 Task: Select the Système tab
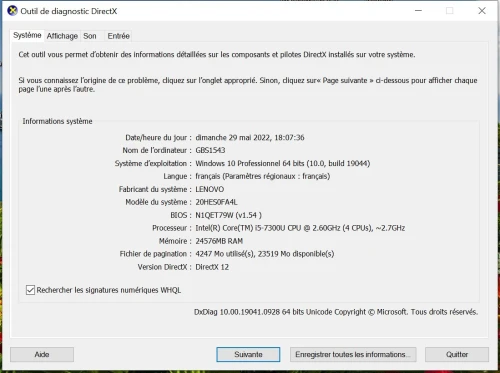pyautogui.click(x=27, y=35)
